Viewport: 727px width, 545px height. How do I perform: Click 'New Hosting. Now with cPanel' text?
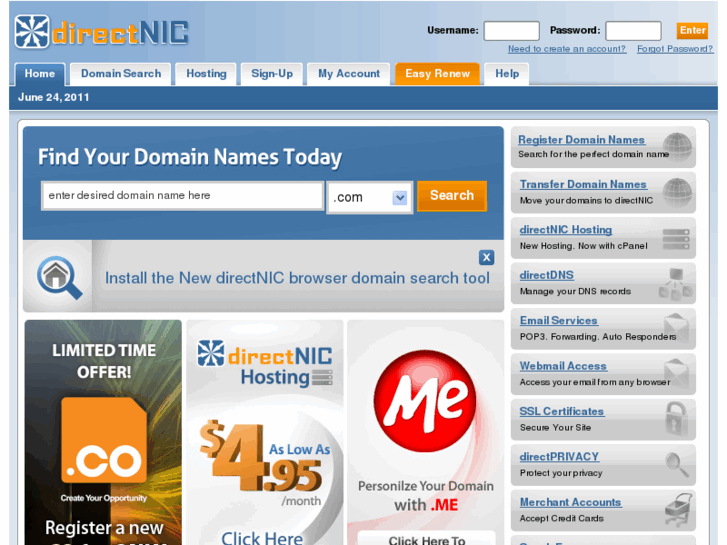(583, 246)
